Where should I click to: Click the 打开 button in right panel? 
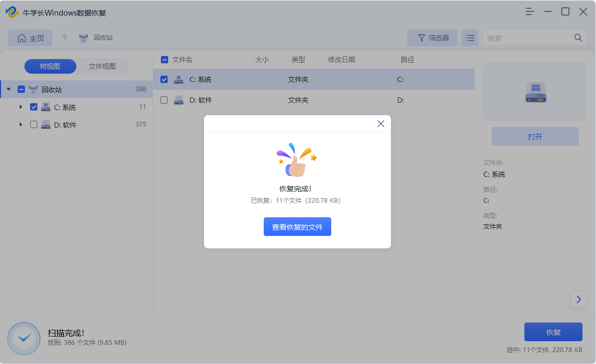click(x=535, y=136)
